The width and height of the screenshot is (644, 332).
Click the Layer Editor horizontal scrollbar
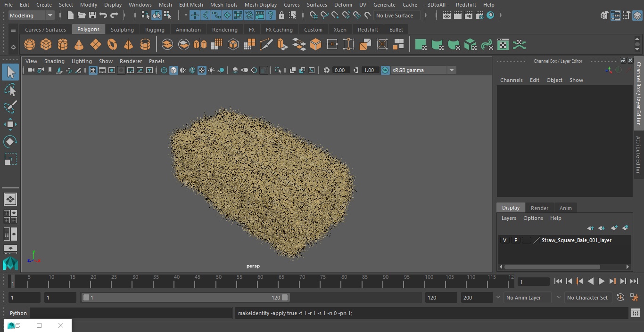[x=553, y=267]
